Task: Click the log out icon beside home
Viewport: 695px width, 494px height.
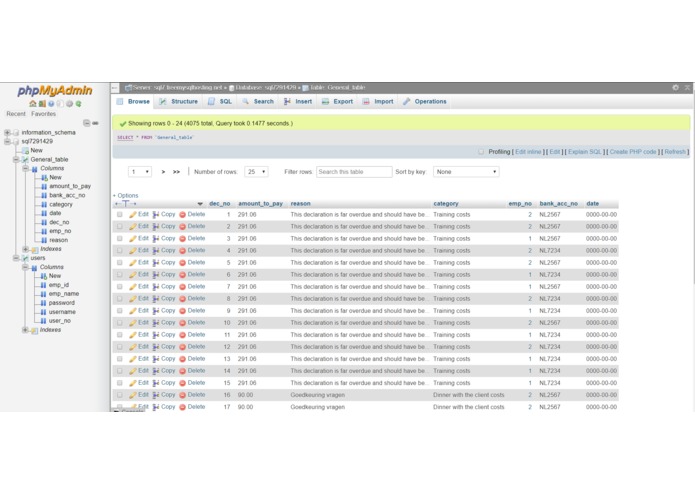Action: pyautogui.click(x=42, y=104)
